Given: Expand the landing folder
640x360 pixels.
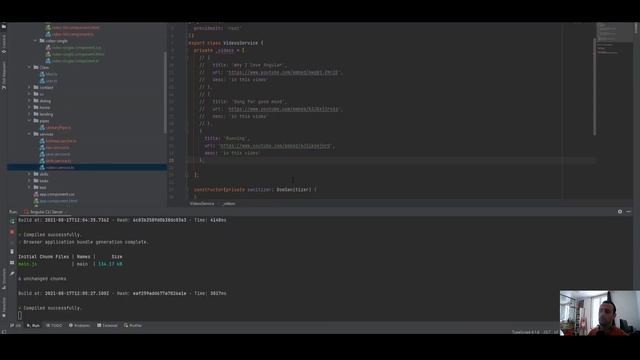Looking at the screenshot, I should click(29, 114).
